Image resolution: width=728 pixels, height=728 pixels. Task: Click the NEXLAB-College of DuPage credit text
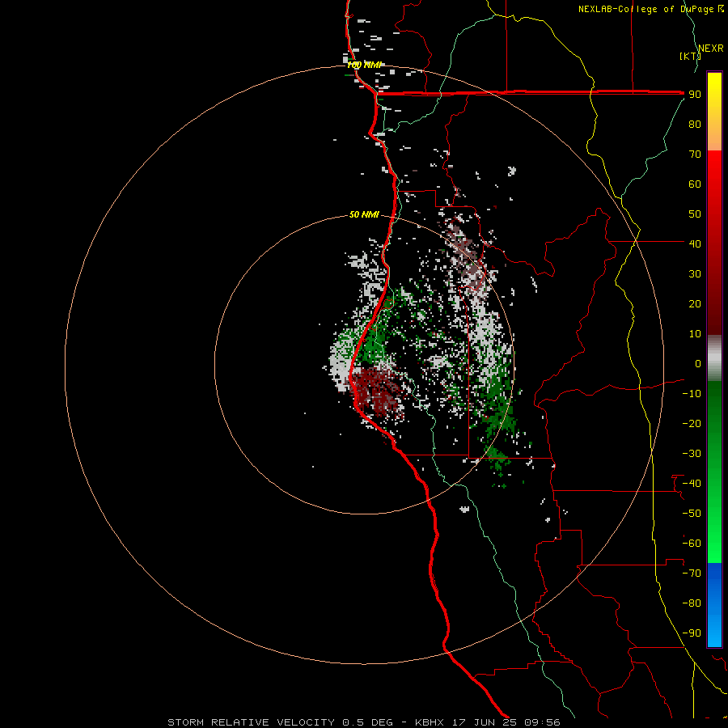pyautogui.click(x=650, y=9)
